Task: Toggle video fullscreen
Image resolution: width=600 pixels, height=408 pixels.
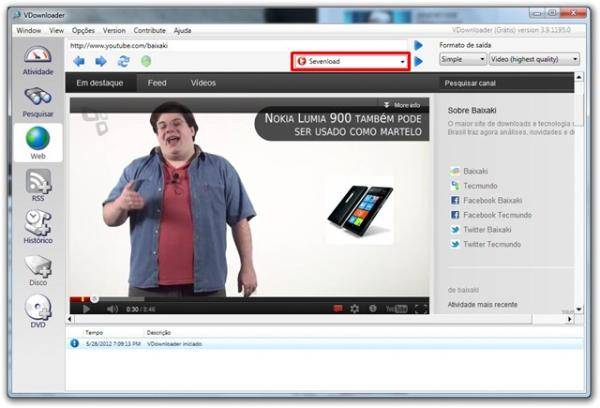Action: 421,309
